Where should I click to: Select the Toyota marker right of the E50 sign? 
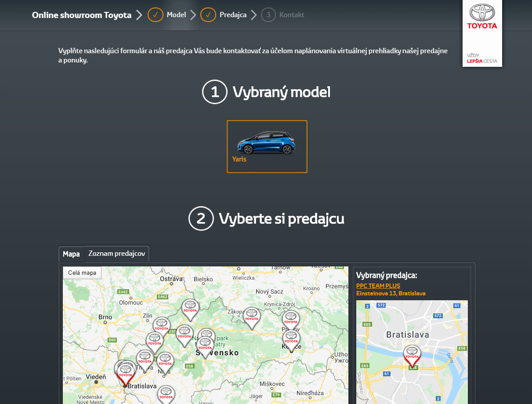click(x=185, y=336)
